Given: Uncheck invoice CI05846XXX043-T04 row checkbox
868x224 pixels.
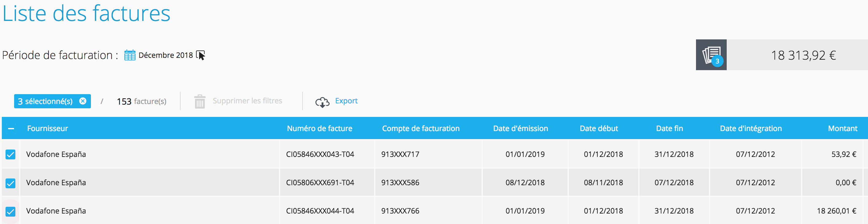Looking at the screenshot, I should coord(10,154).
